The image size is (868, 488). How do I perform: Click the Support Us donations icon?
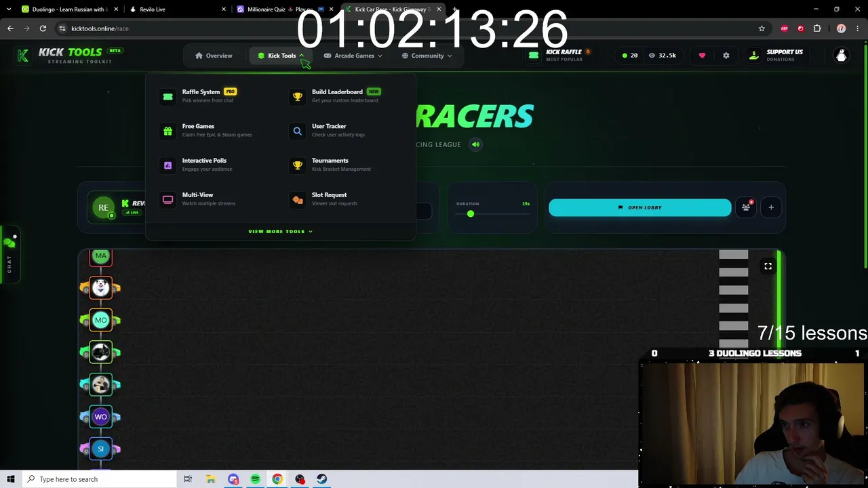[754, 56]
